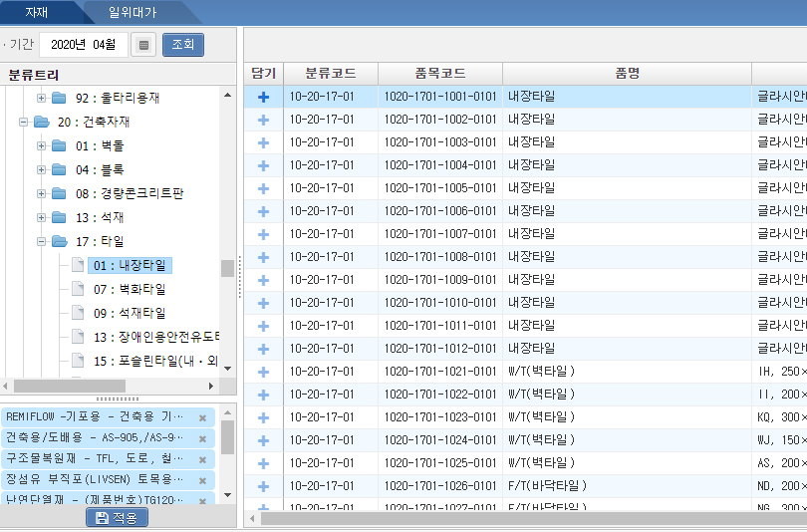Add item 1020-1701-1012-0101 with plus icon

(x=263, y=349)
